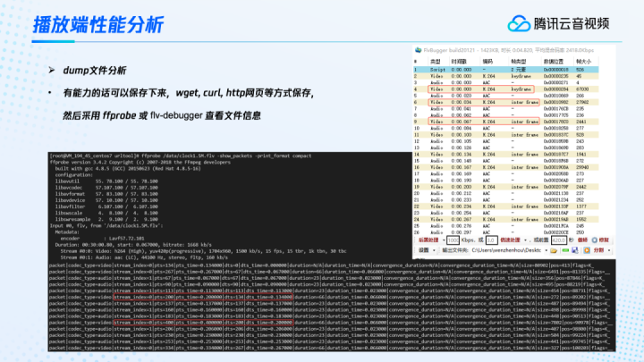This screenshot has height=362, width=644.
Task: Select row 11 Video inter frame at 0:00.100
Action: 505,135
